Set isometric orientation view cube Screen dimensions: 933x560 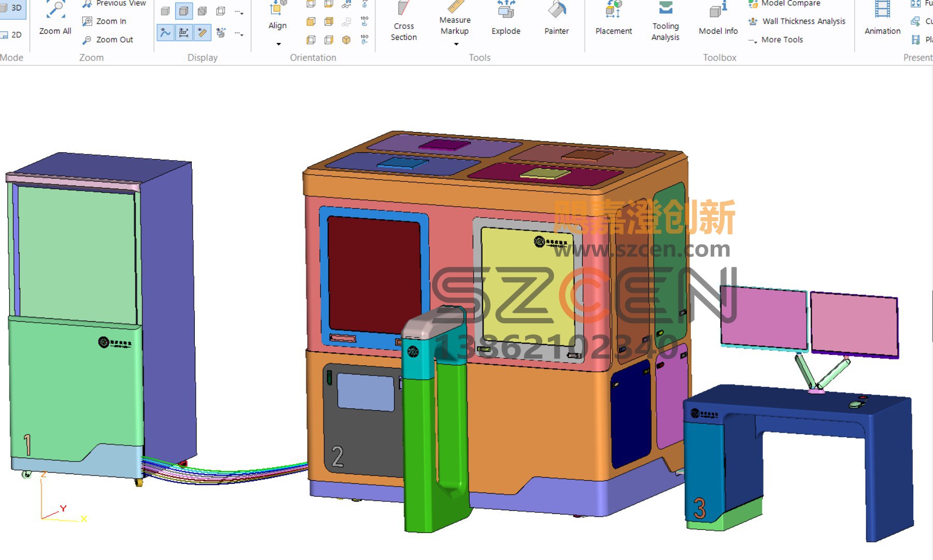(x=346, y=39)
